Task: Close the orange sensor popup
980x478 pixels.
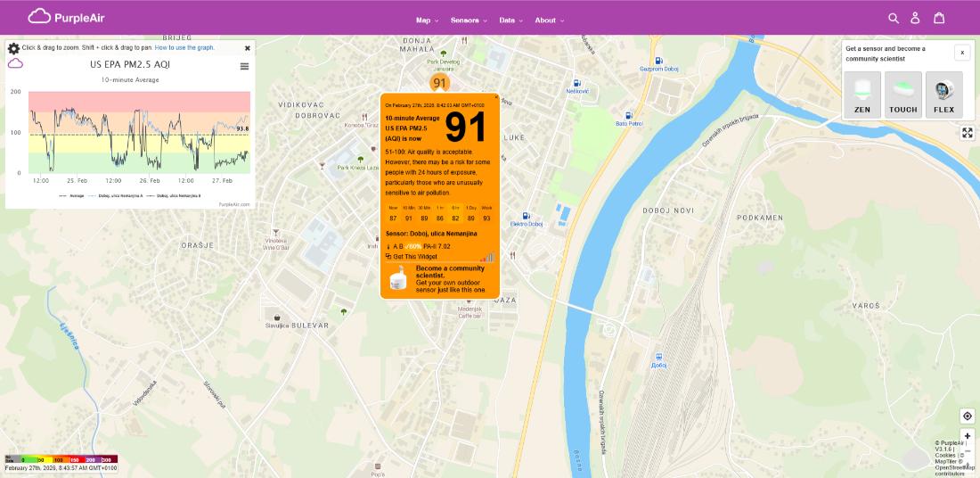Action: pyautogui.click(x=496, y=96)
